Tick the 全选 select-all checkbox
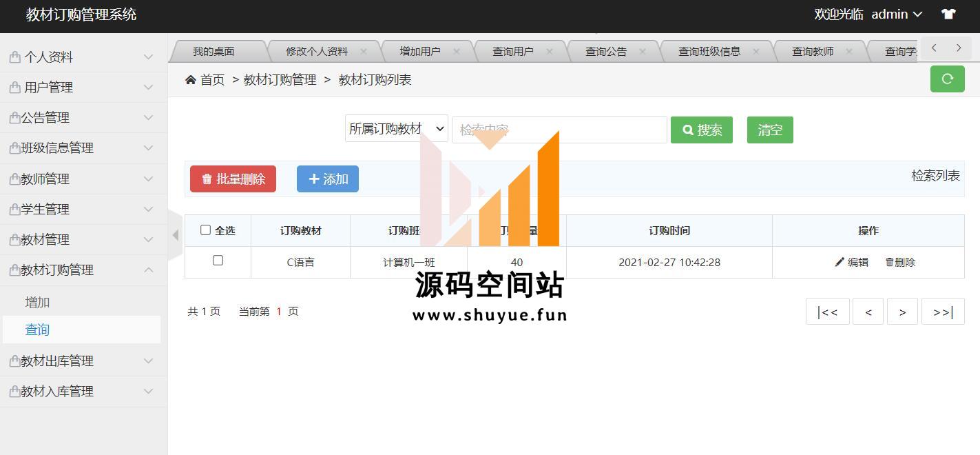Screen dimensions: 980x455 click(x=205, y=230)
